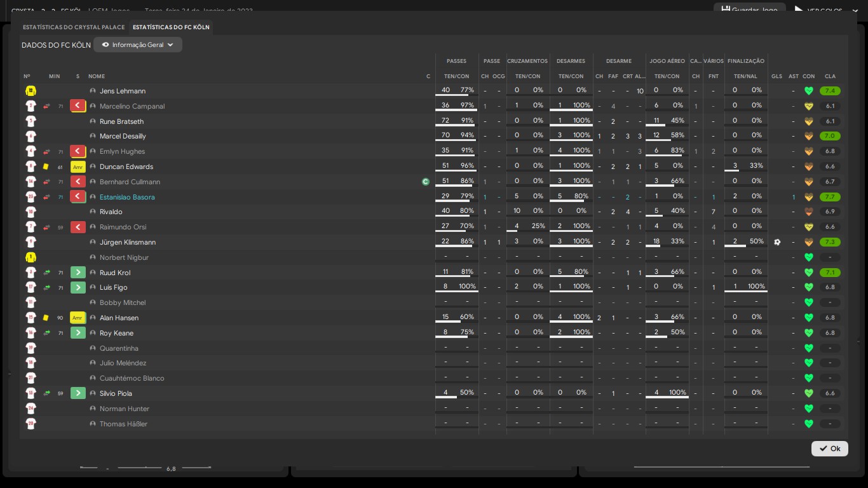Click the red substituted-off arrow for Emlyn Hughes

click(x=78, y=151)
